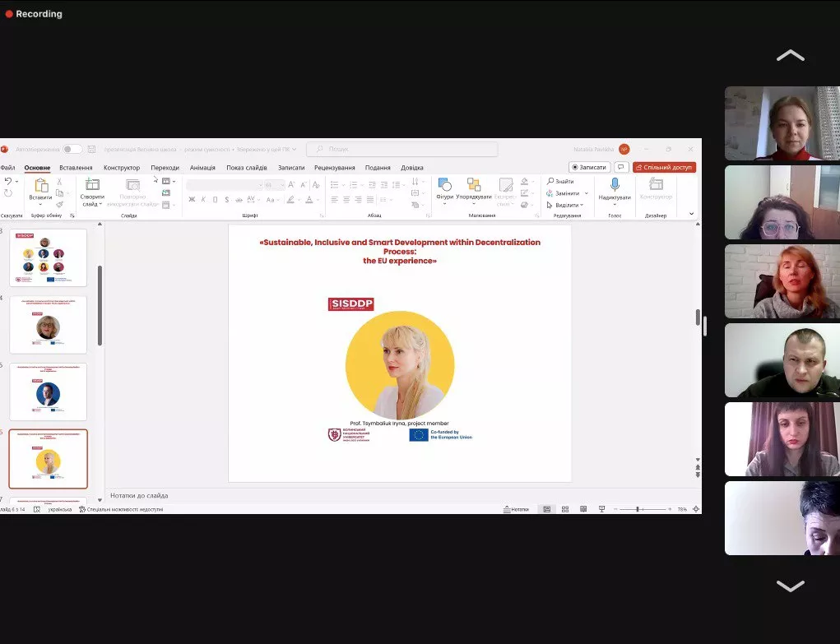Click the Arrange (Упорядкувати) icon
Viewport: 840px width, 644px height.
tap(474, 184)
